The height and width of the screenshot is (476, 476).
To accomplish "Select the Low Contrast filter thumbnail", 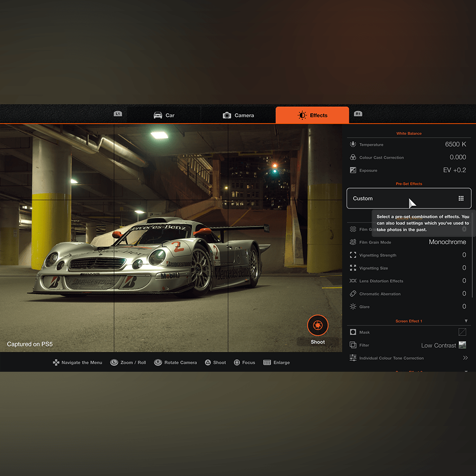I will coord(462,345).
